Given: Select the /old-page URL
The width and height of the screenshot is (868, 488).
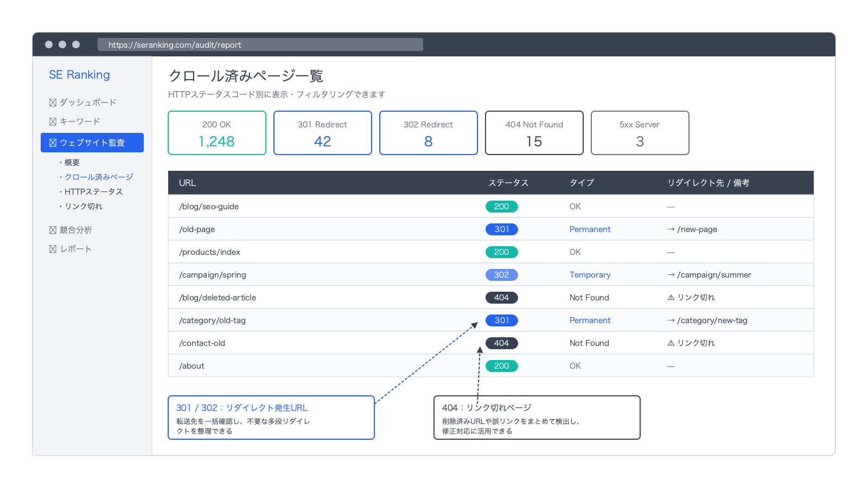Looking at the screenshot, I should coord(197,229).
